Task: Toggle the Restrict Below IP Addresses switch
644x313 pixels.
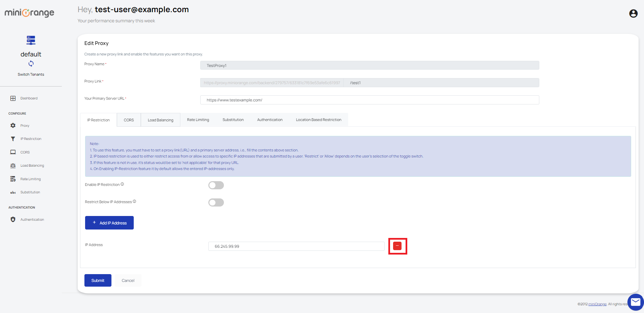Action: pyautogui.click(x=216, y=202)
